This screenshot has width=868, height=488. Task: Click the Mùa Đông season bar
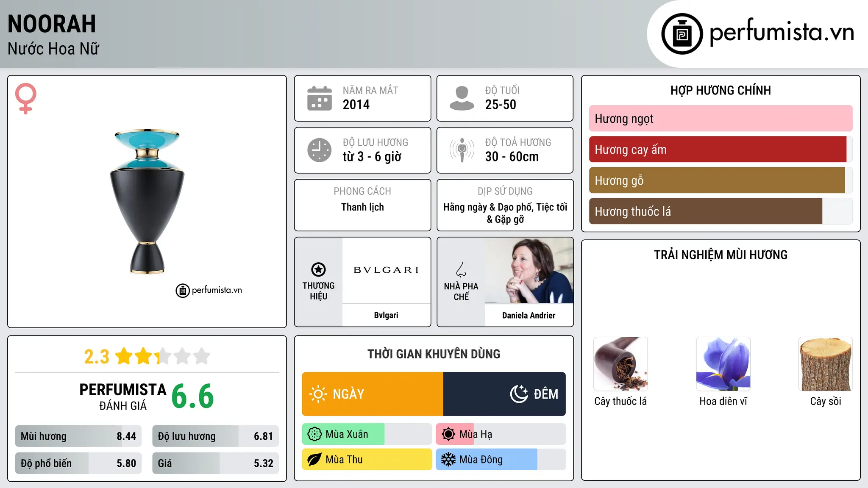coord(501,460)
